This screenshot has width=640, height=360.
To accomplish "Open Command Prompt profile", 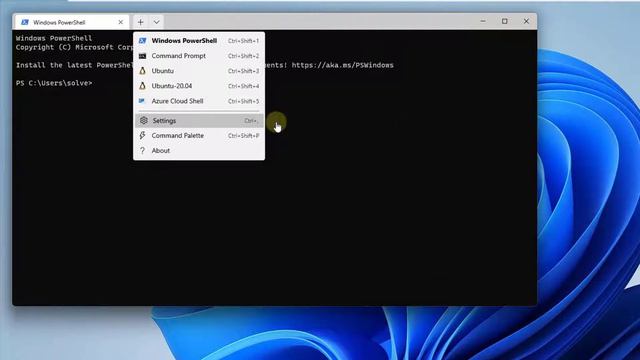I will pyautogui.click(x=199, y=56).
